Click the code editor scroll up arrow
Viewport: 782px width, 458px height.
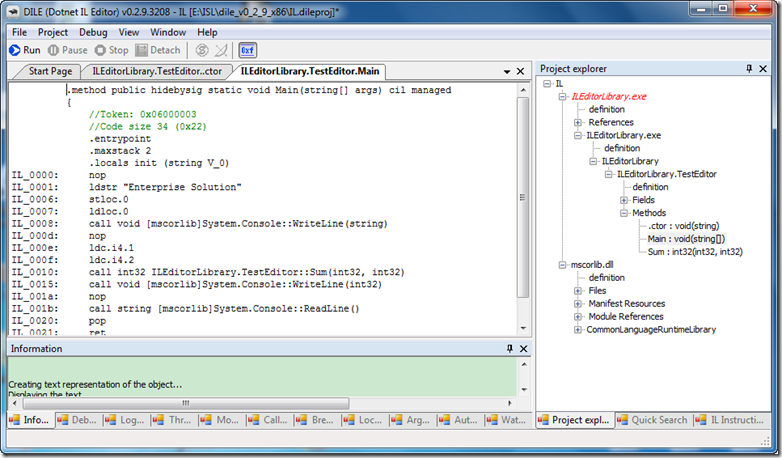tap(523, 90)
